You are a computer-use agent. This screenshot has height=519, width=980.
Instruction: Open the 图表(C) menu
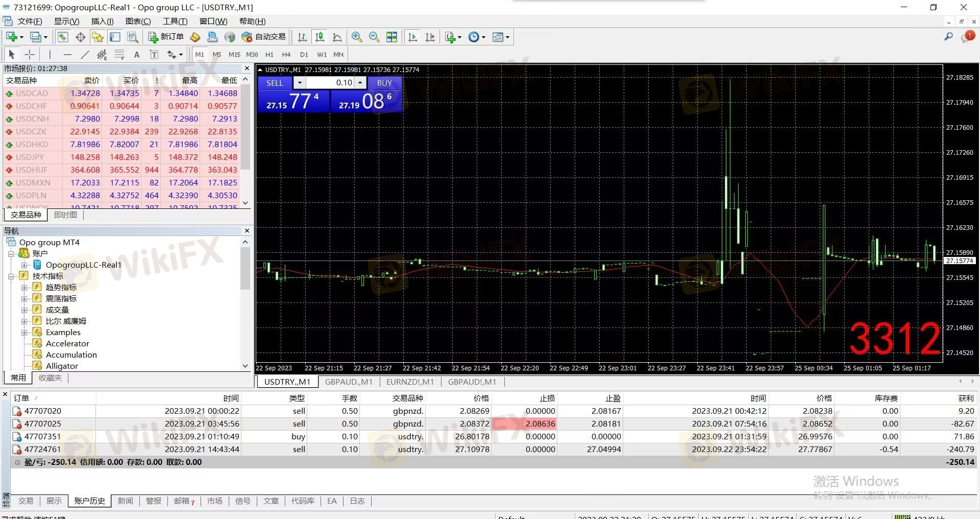coord(138,21)
